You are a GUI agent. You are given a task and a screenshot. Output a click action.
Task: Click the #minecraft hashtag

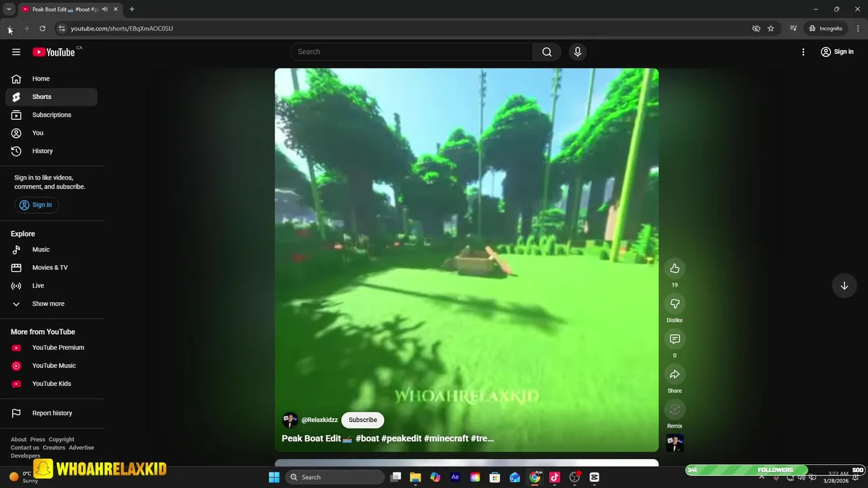tap(446, 439)
